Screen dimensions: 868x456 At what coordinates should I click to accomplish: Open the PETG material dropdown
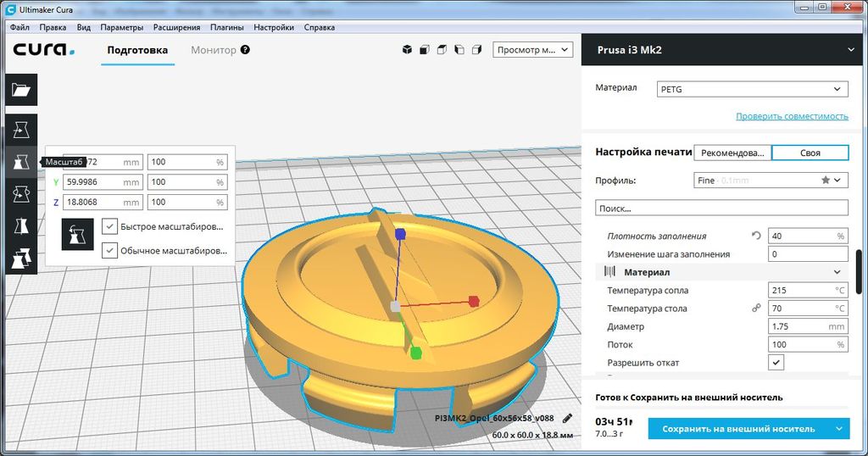752,89
